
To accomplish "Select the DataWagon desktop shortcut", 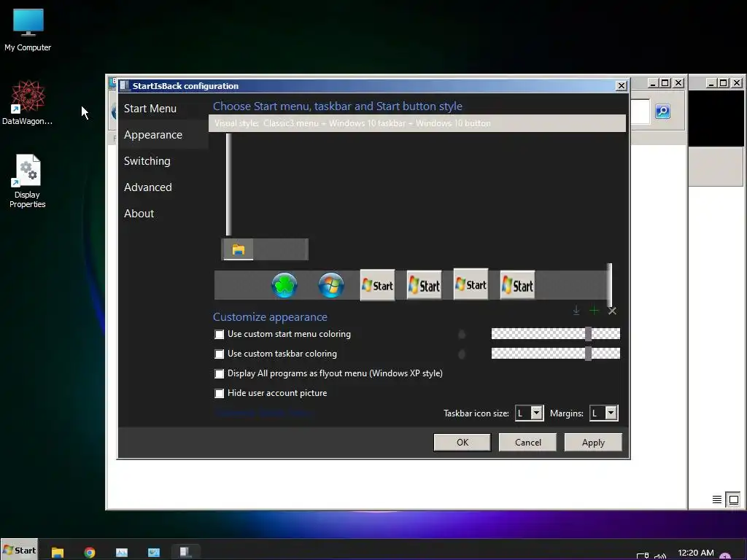I will click(28, 102).
